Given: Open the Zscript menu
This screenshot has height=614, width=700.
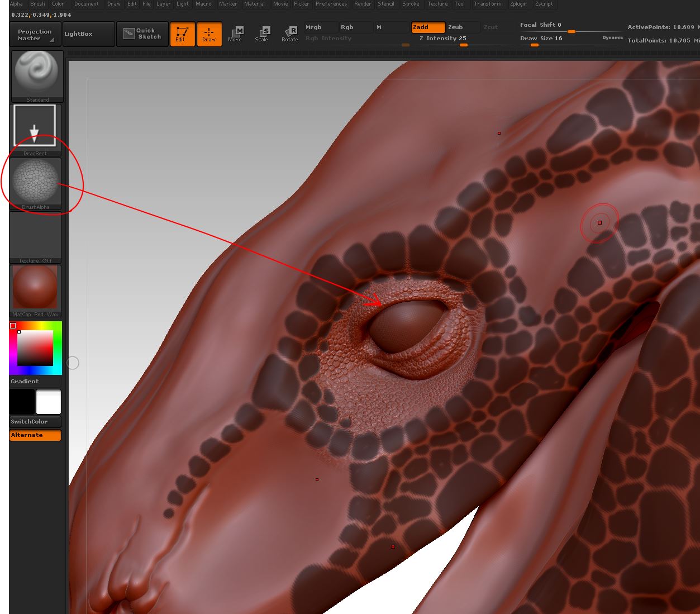Looking at the screenshot, I should [544, 4].
